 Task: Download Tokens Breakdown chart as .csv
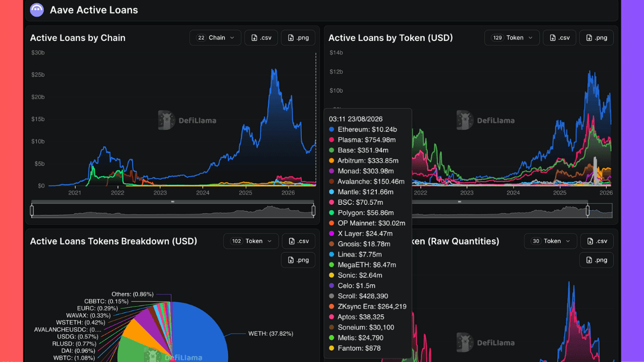point(299,241)
